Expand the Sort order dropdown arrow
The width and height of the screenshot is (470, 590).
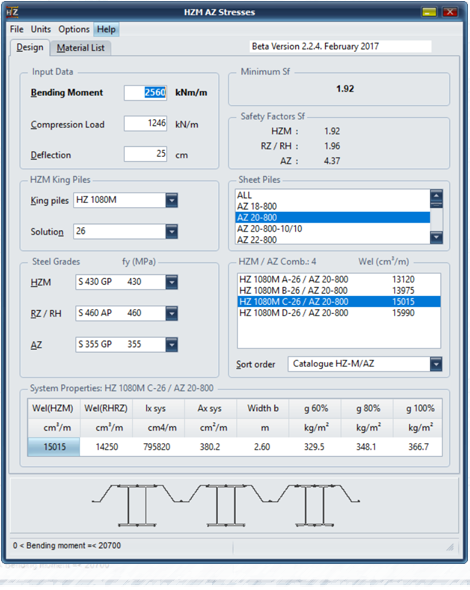tap(436, 364)
